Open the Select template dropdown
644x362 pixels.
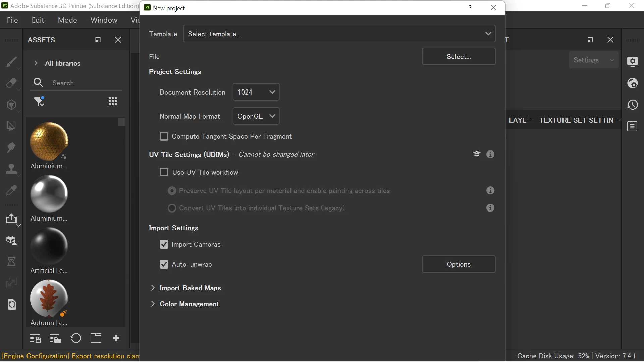pyautogui.click(x=339, y=34)
